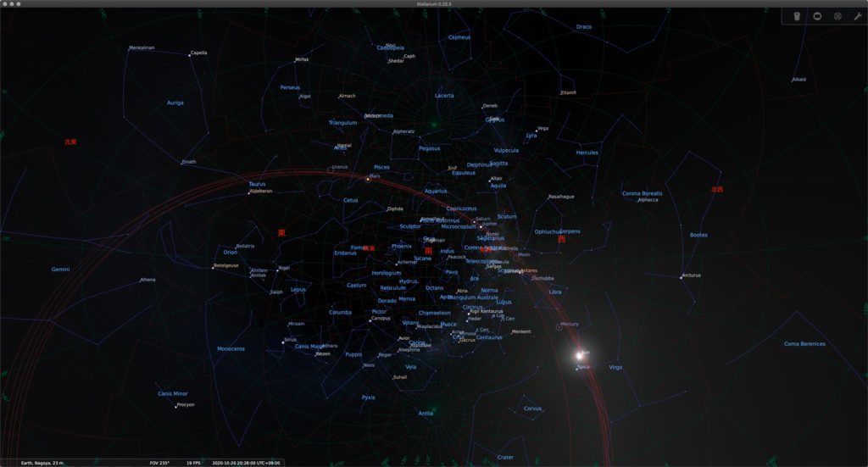Click the Hercules constellation label
Screen dimensions: 868x467
[x=587, y=153]
